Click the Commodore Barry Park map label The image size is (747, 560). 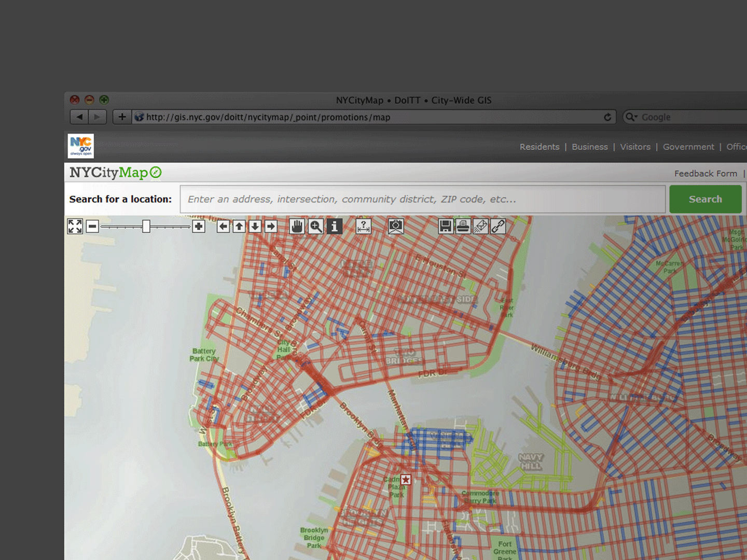tap(480, 497)
